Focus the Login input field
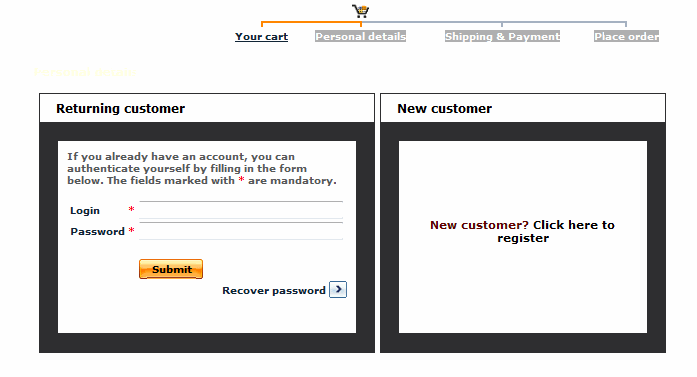 coord(241,210)
